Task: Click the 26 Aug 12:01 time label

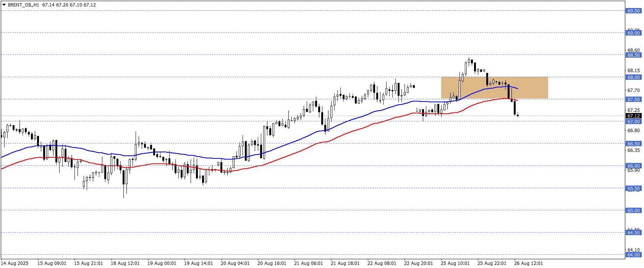Action: coord(529,263)
